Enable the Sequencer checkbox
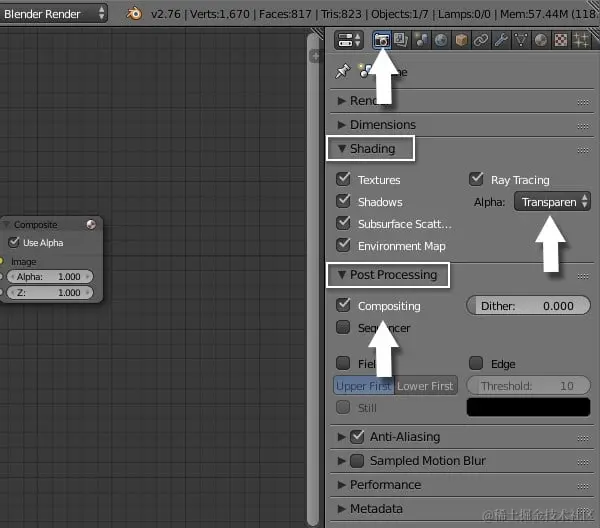600x528 pixels. click(x=343, y=327)
